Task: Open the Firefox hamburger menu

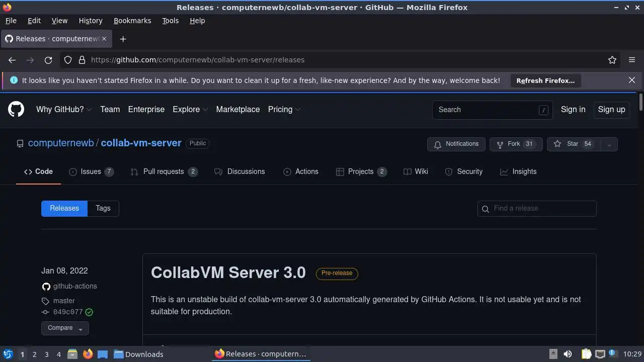Action: pos(632,60)
